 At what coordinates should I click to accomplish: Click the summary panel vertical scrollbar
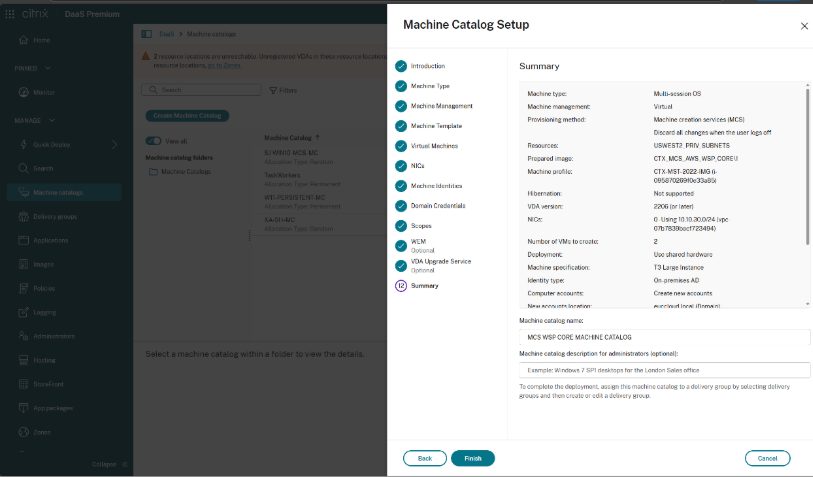click(807, 166)
